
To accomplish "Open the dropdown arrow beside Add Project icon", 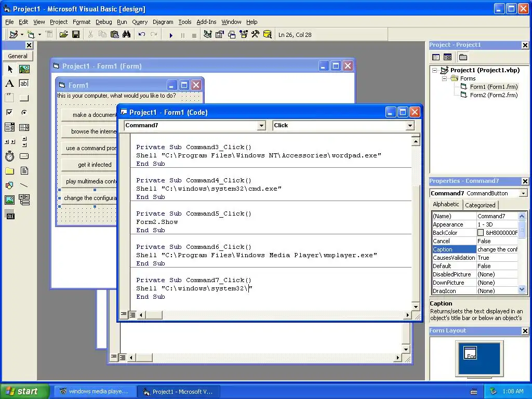I will (22, 35).
